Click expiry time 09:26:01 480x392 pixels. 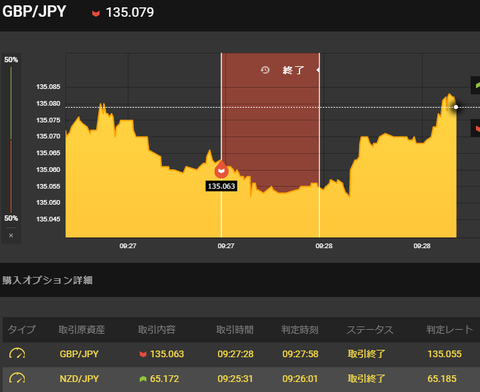(300, 379)
